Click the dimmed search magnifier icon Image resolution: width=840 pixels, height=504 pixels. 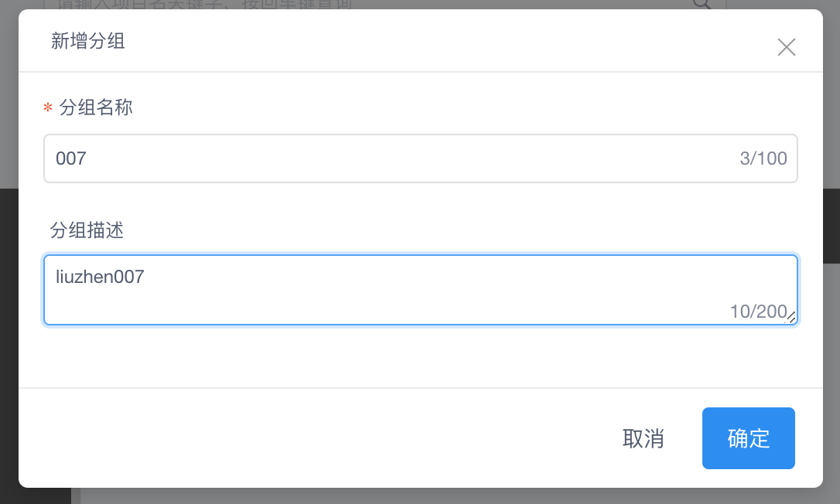(x=702, y=4)
